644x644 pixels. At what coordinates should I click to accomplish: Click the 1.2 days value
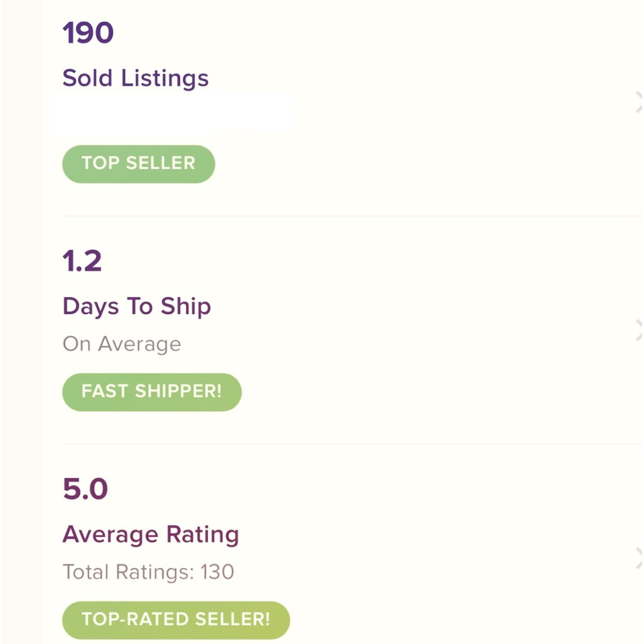(x=82, y=261)
